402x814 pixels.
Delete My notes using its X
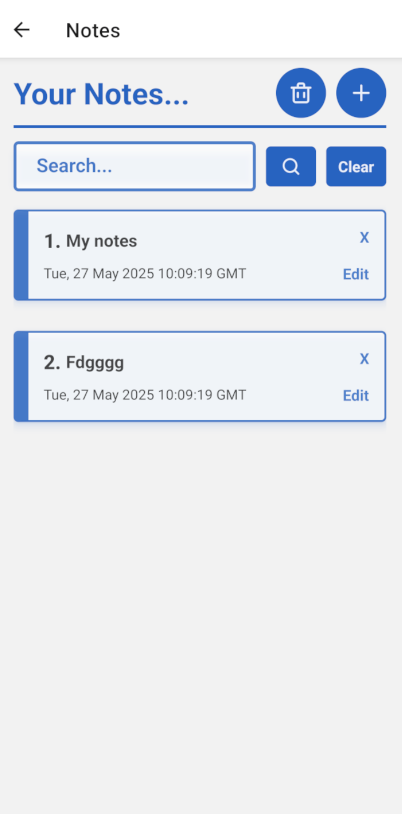(x=365, y=238)
